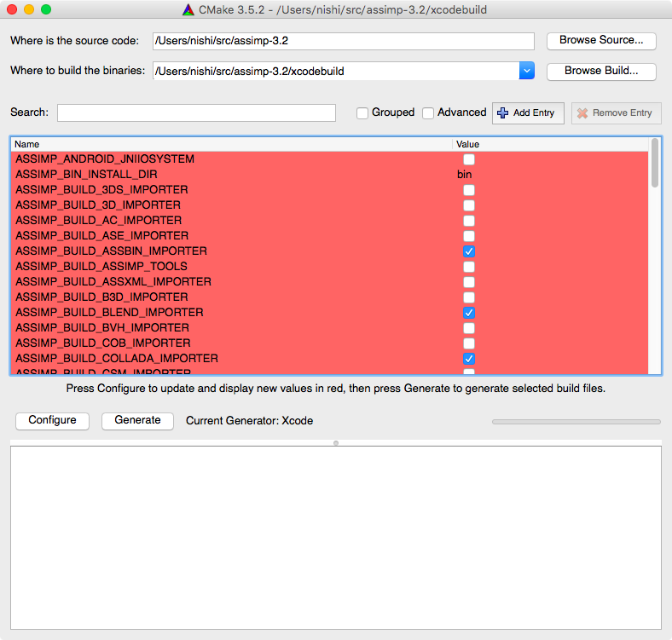
Task: Click the CMake logo icon in title bar
Action: (x=188, y=10)
